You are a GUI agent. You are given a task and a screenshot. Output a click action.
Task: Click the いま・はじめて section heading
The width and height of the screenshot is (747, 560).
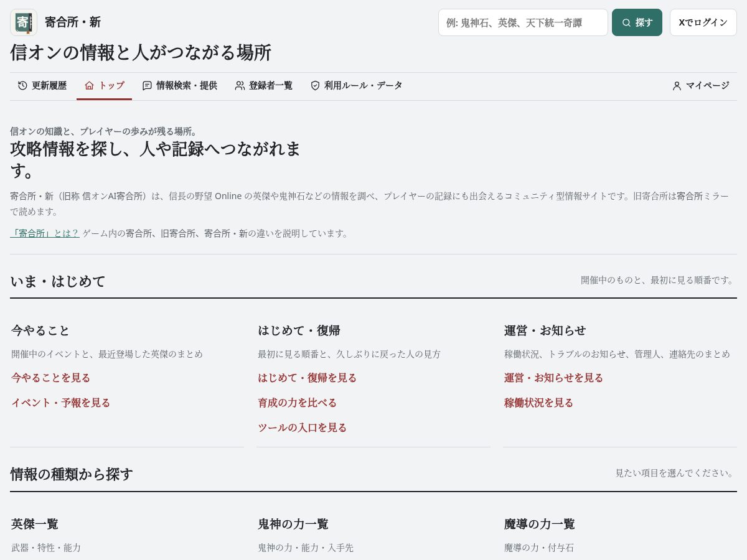pos(58,281)
